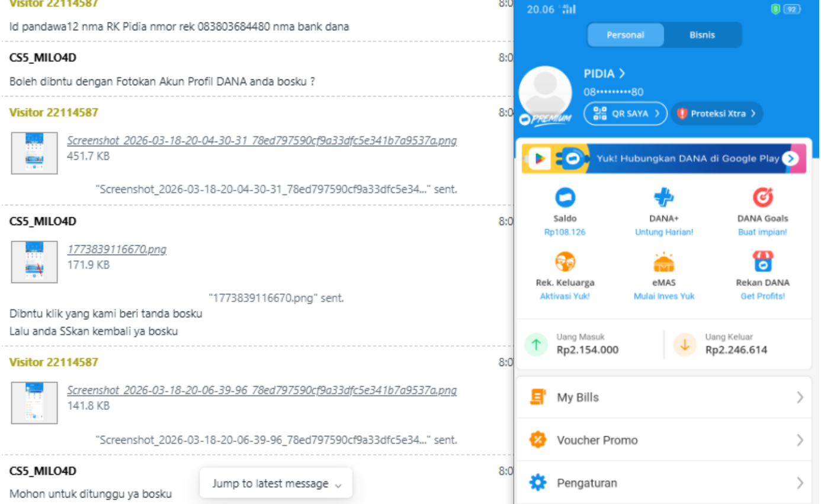Screen dimensions: 821x504
Task: Tap the chevron on Voucher Promo row
Action: [800, 439]
